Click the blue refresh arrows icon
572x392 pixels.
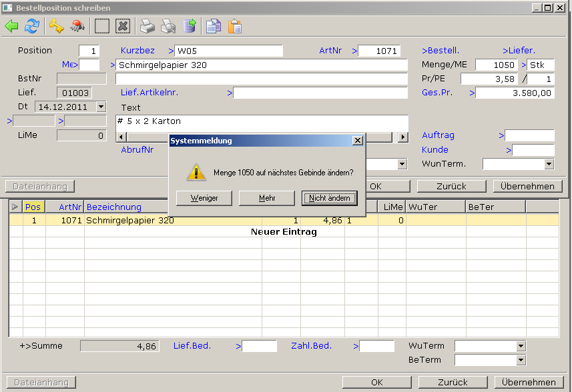pyautogui.click(x=31, y=26)
